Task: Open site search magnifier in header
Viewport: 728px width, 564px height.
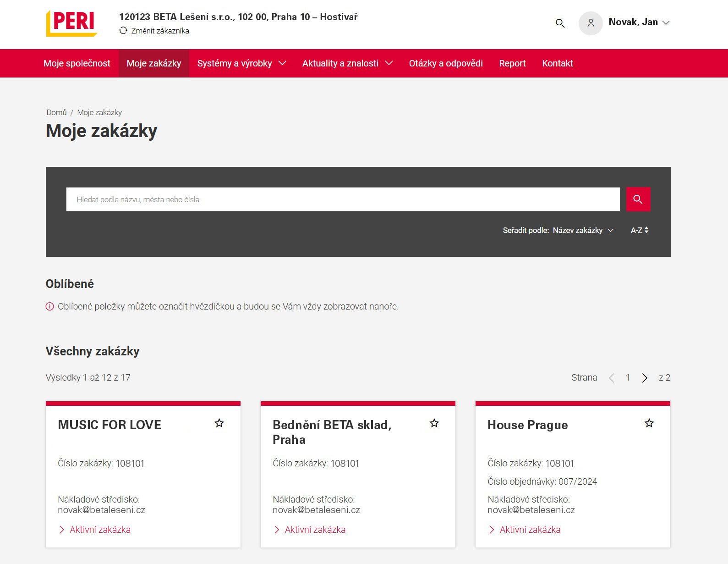Action: point(559,23)
